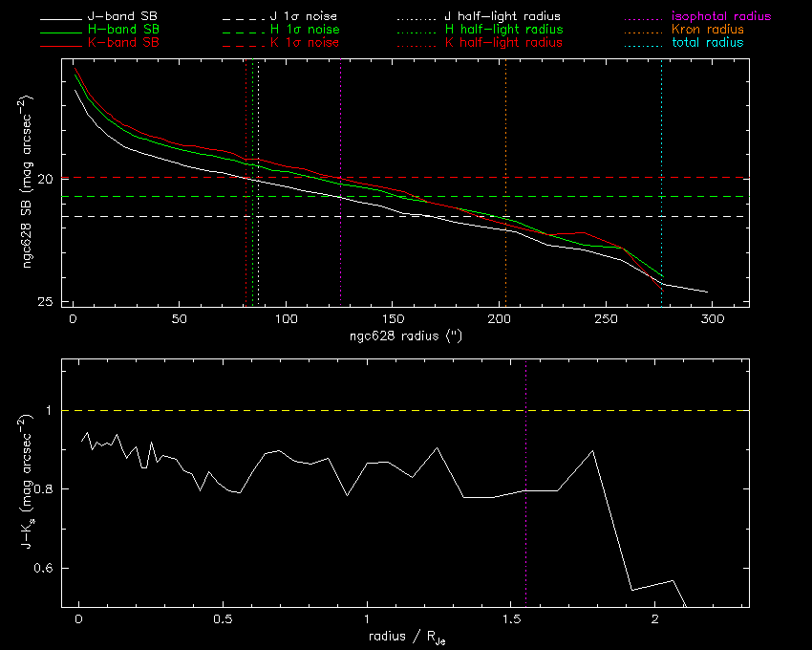This screenshot has width=812, height=650.
Task: Click the cyan total radius legend label
Action: point(707,43)
